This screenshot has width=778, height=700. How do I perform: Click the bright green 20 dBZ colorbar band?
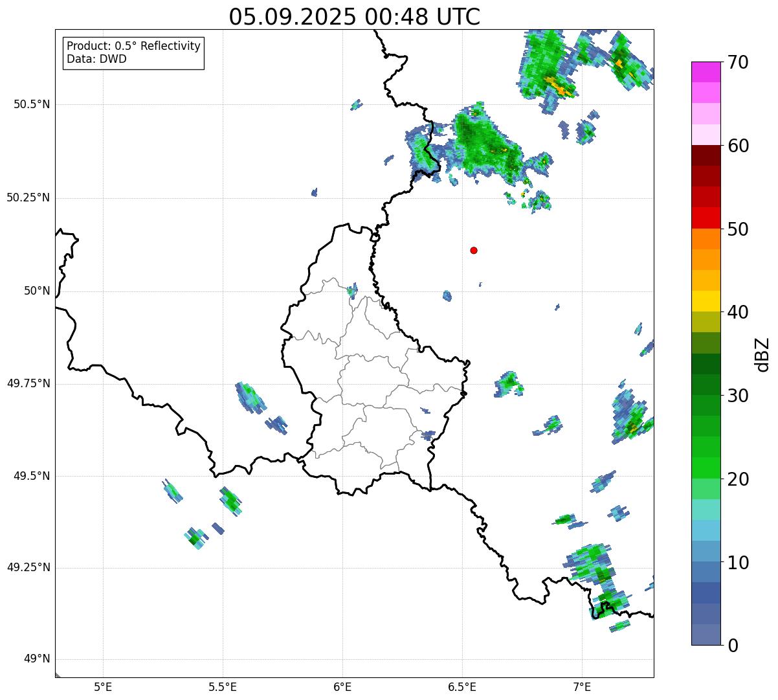click(706, 468)
